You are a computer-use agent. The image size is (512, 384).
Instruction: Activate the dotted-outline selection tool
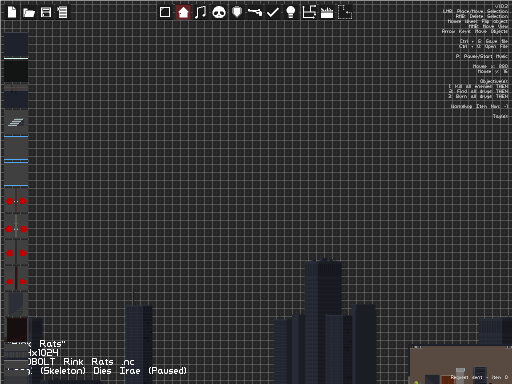[x=345, y=12]
